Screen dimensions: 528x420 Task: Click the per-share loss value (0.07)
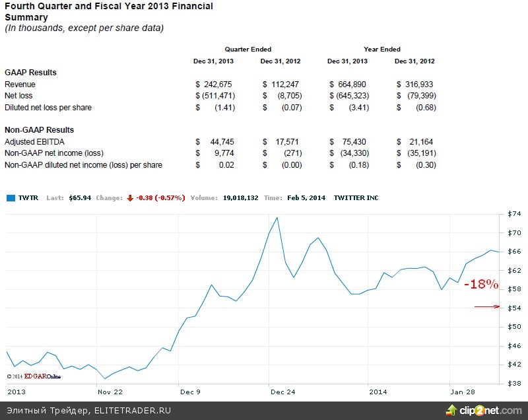(292, 108)
